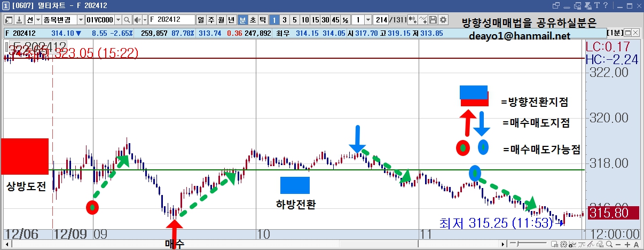Image resolution: width=644 pixels, height=250 pixels.
Task: Click the 259,857 volume value in quote bar
Action: click(155, 33)
